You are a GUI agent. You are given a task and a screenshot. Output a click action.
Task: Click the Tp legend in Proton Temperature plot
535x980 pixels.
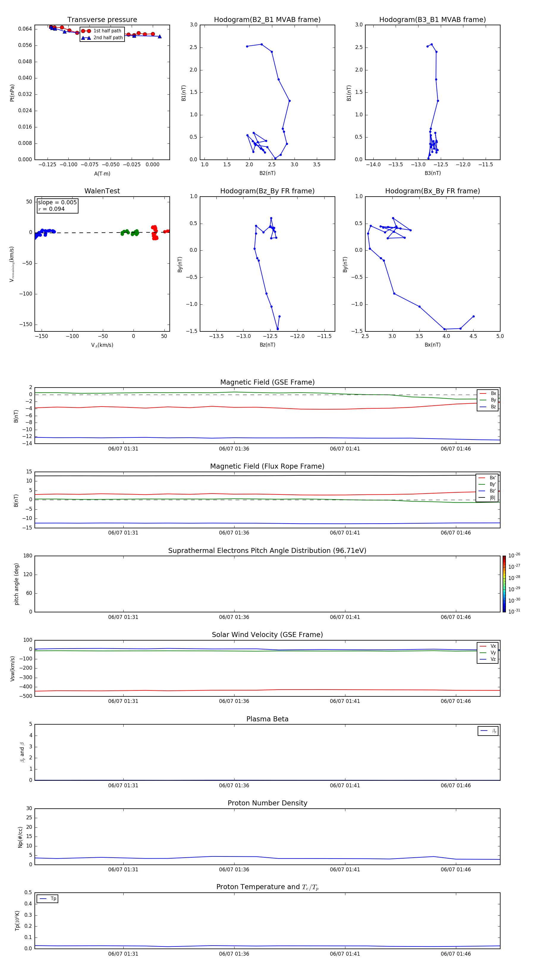(x=48, y=899)
